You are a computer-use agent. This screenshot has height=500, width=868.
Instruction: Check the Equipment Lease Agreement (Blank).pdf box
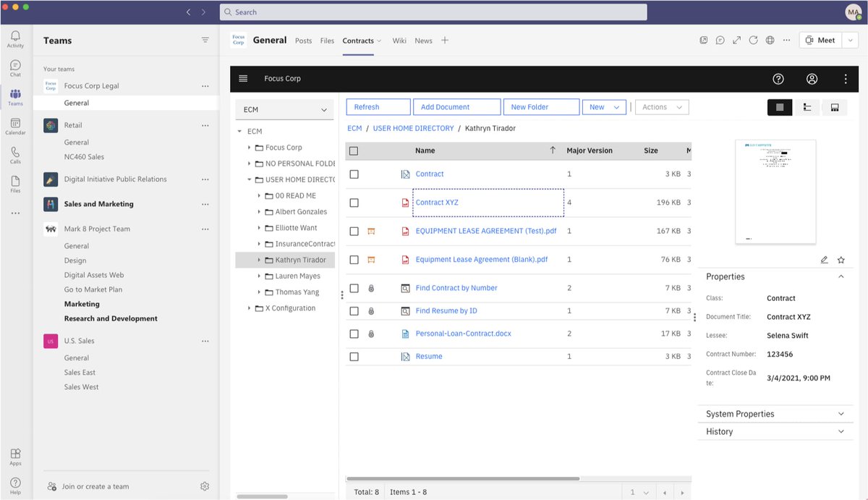coord(354,260)
